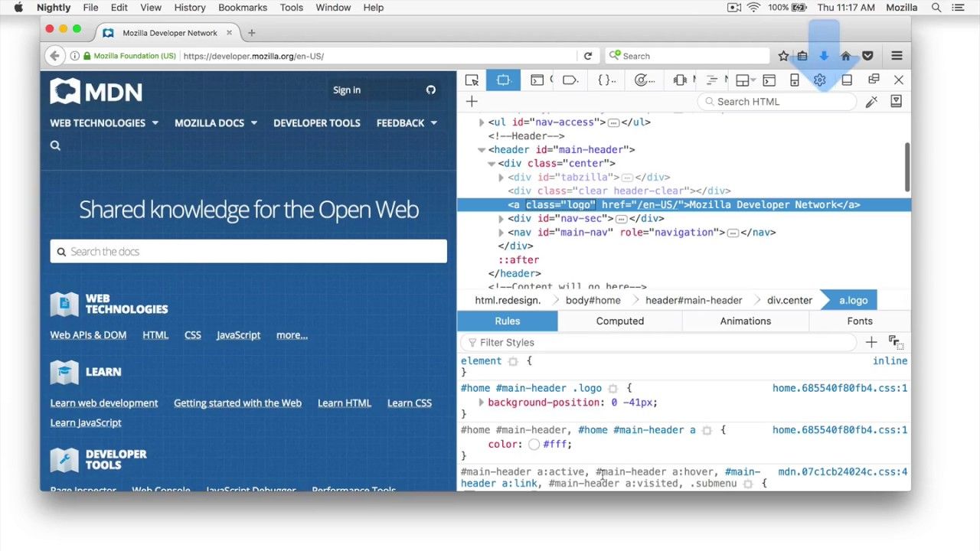Open a new browser tab with plus
The height and width of the screenshot is (551, 980).
tap(251, 33)
